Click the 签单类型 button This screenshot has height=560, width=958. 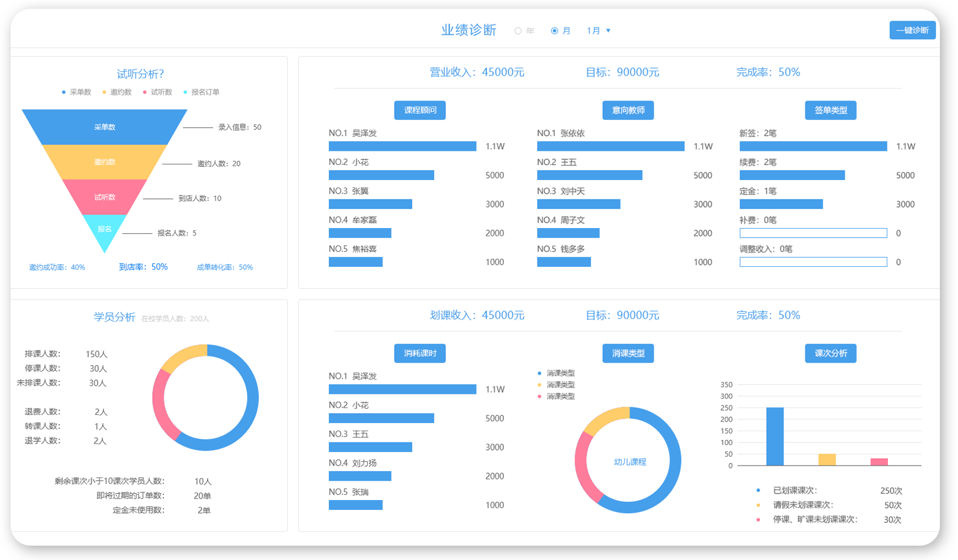830,110
